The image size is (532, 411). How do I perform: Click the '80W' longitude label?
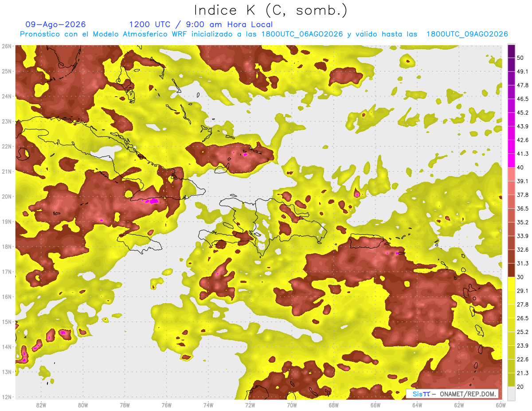[x=82, y=405]
